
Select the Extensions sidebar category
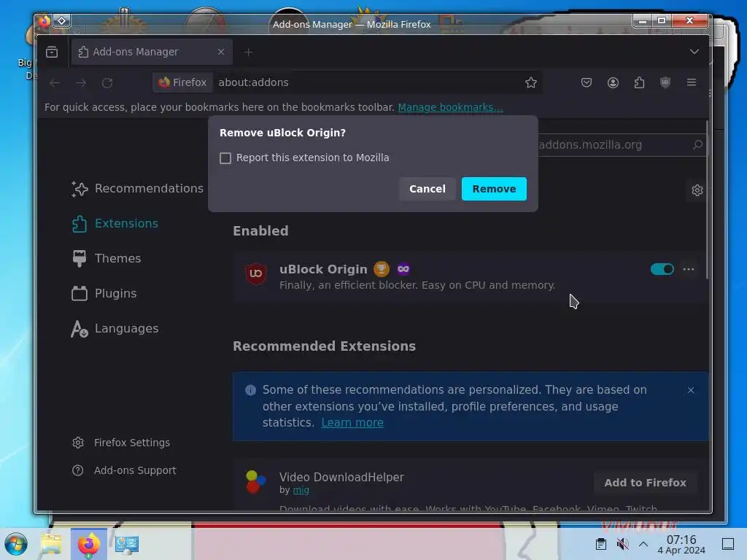pos(115,223)
